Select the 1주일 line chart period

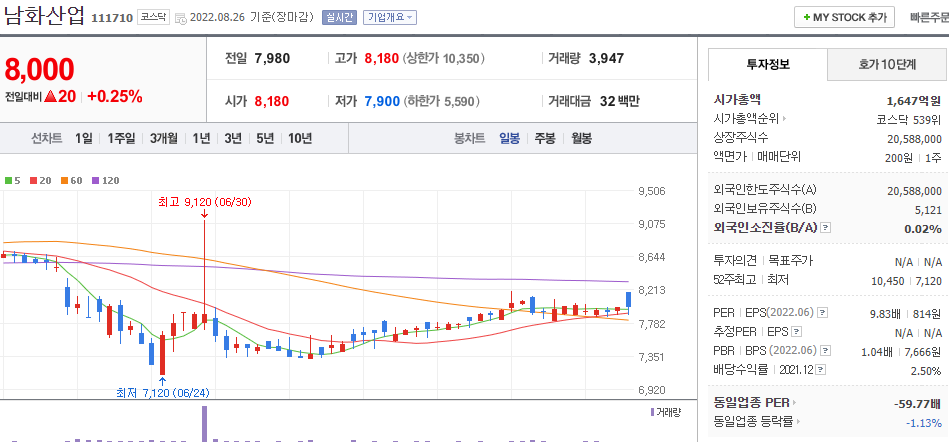[121, 138]
